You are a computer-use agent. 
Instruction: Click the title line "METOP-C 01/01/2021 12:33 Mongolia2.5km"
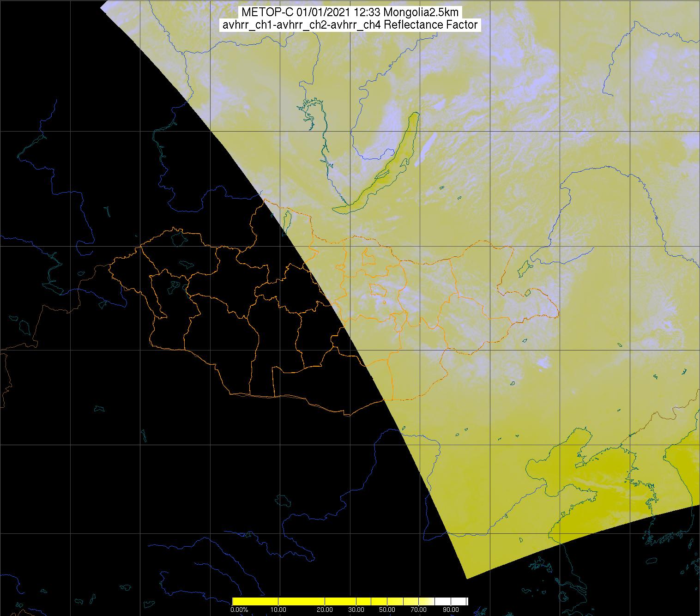(350, 12)
